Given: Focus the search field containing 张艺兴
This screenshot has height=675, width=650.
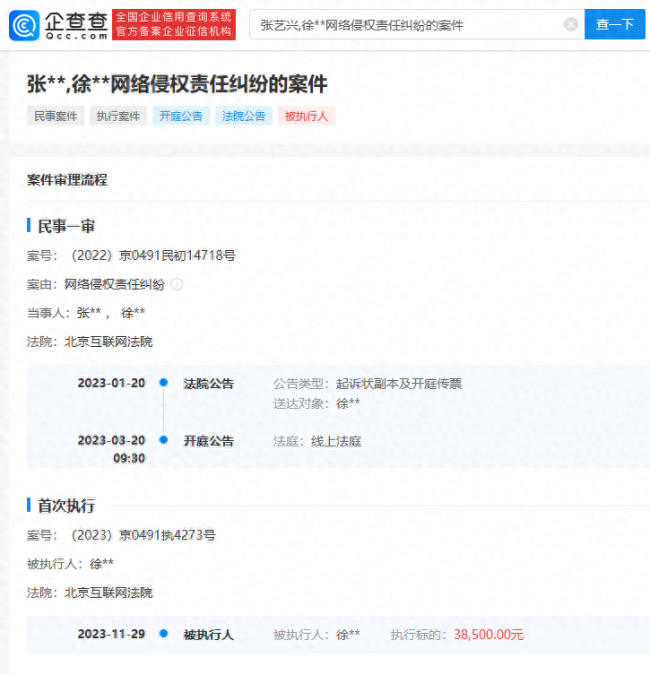Looking at the screenshot, I should (x=405, y=24).
